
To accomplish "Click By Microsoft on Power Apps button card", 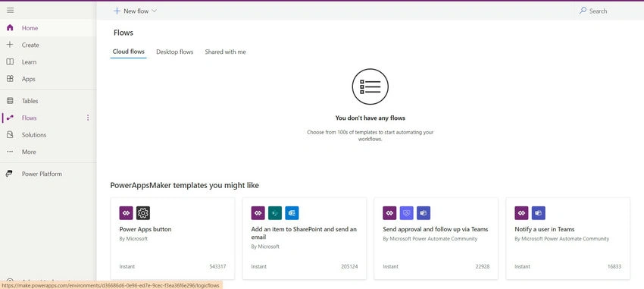I will 133,239.
